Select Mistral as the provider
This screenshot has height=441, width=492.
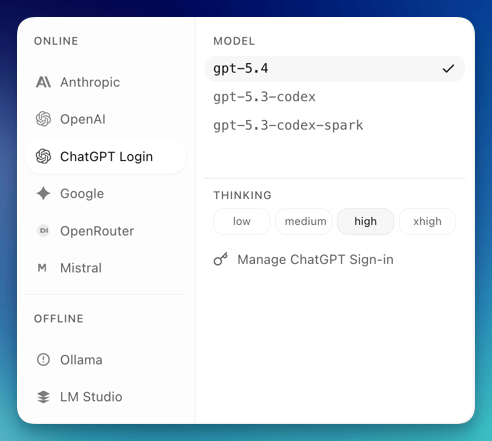[105, 268]
